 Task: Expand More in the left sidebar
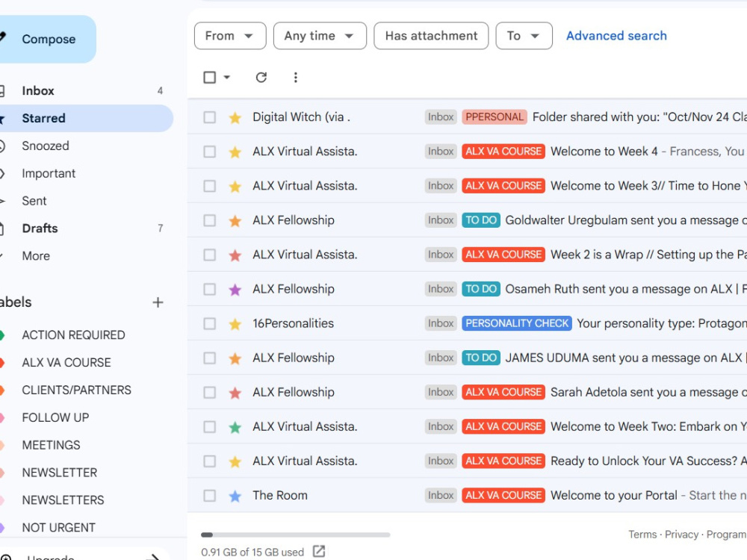point(36,256)
